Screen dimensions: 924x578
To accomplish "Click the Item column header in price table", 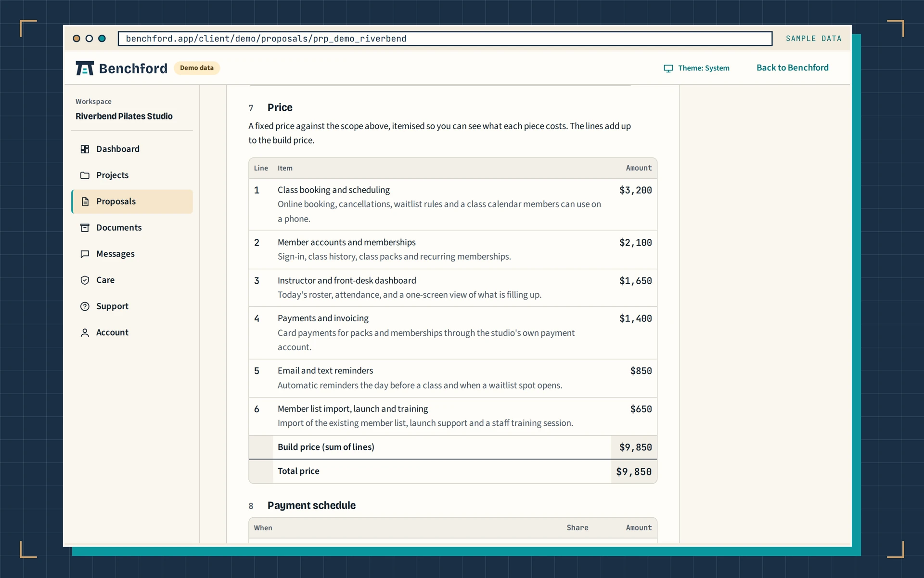I will 285,168.
